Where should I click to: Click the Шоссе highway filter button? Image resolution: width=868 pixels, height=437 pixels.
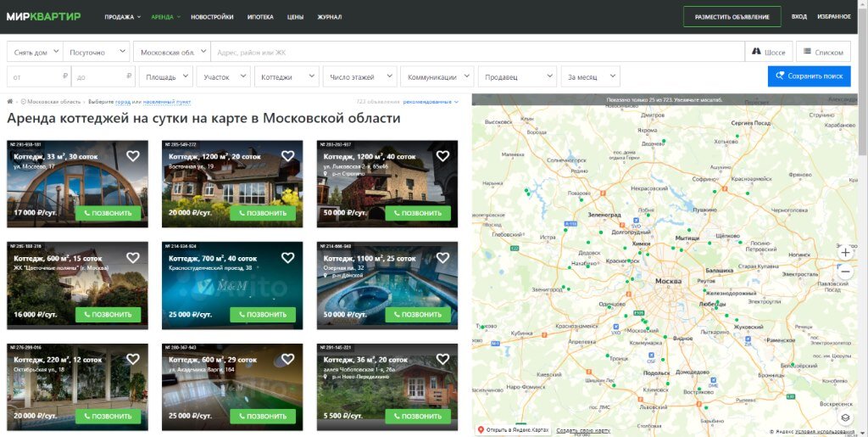pos(768,52)
